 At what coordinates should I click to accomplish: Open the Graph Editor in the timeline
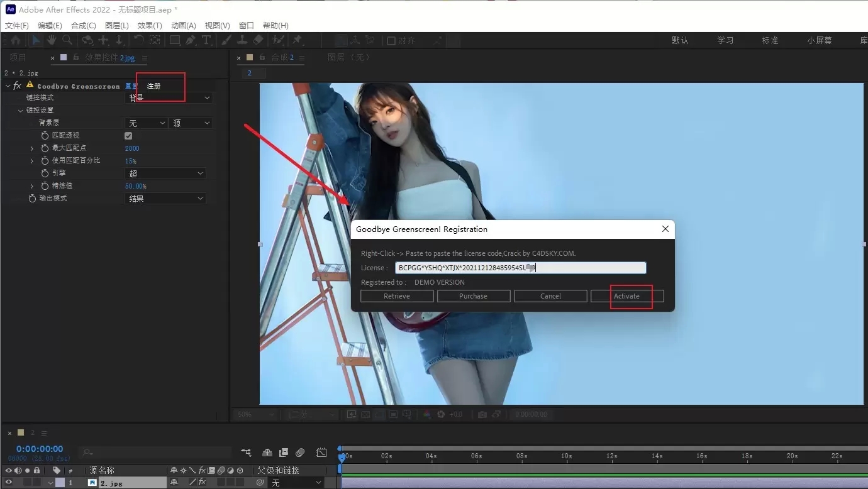[321, 453]
